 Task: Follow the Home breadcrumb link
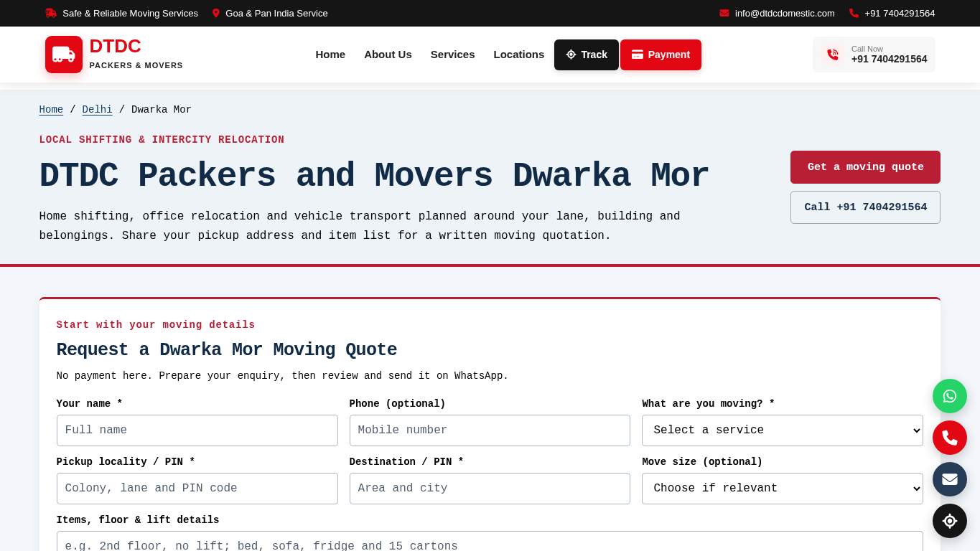click(51, 110)
